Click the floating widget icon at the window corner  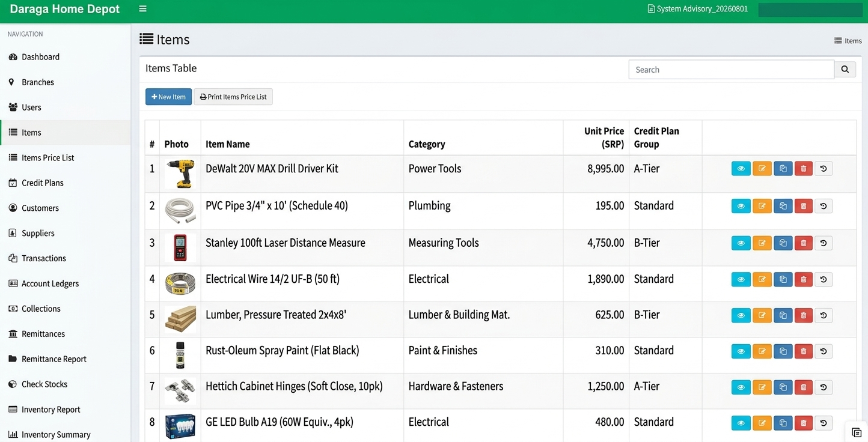point(857,432)
